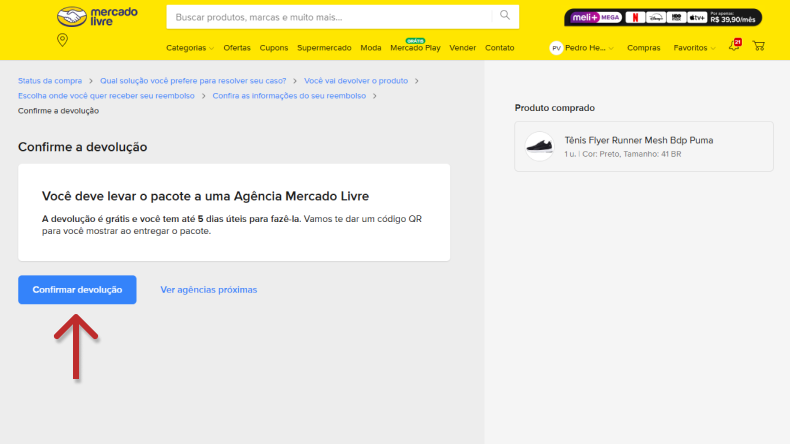Open the Moda menu item
This screenshot has height=444, width=790.
click(370, 48)
